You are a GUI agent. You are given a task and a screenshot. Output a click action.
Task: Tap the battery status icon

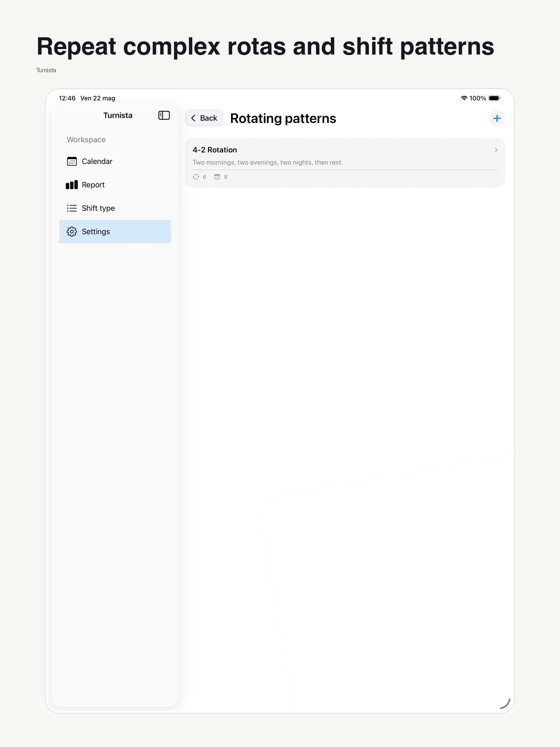click(x=495, y=98)
